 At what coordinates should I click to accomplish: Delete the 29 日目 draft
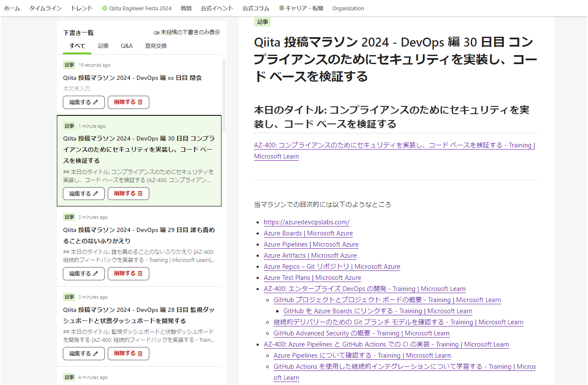pos(128,273)
